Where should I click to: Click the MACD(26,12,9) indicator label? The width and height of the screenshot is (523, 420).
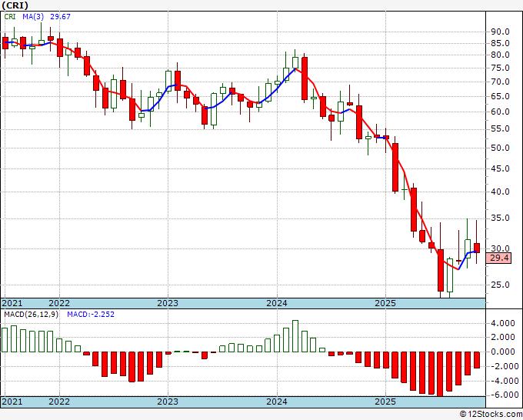[x=31, y=315]
